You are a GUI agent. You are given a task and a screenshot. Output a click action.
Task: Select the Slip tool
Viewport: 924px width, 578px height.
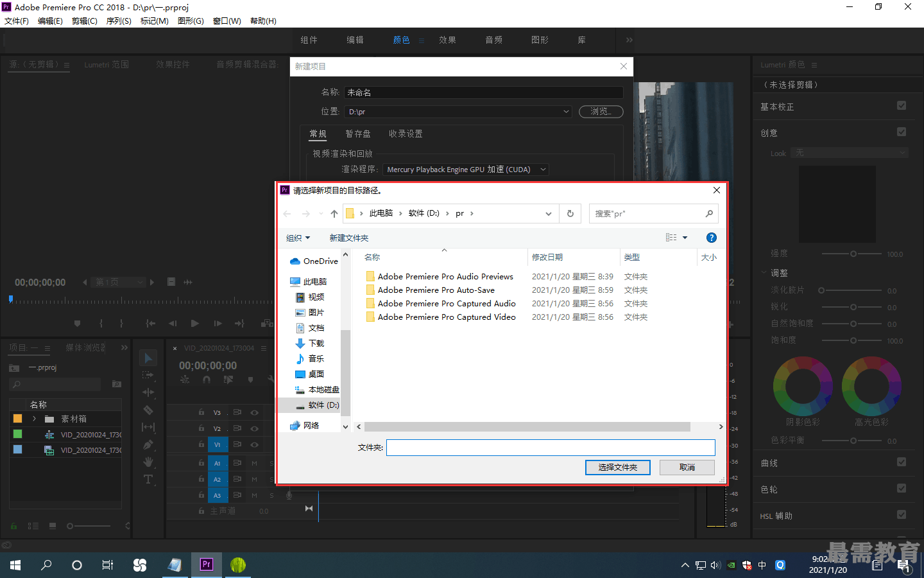(148, 427)
